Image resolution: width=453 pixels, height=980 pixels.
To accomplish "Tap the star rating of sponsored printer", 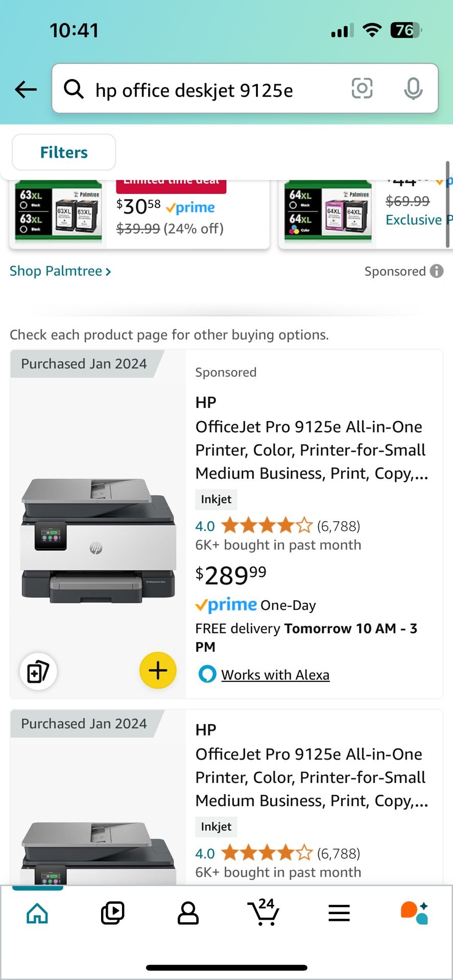I will click(x=267, y=526).
